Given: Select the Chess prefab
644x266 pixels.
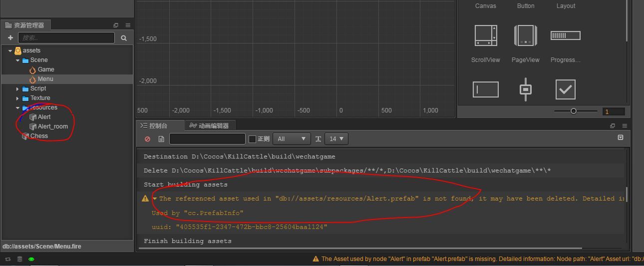Looking at the screenshot, I should 39,136.
